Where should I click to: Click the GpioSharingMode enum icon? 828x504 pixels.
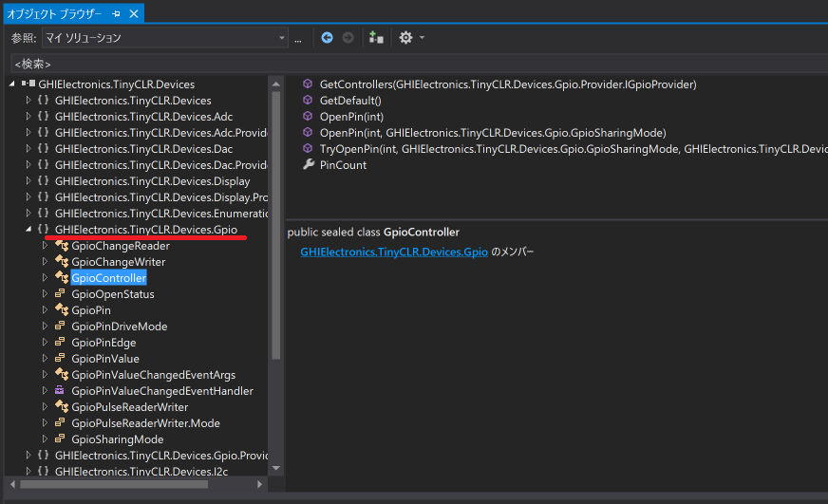coord(60,439)
